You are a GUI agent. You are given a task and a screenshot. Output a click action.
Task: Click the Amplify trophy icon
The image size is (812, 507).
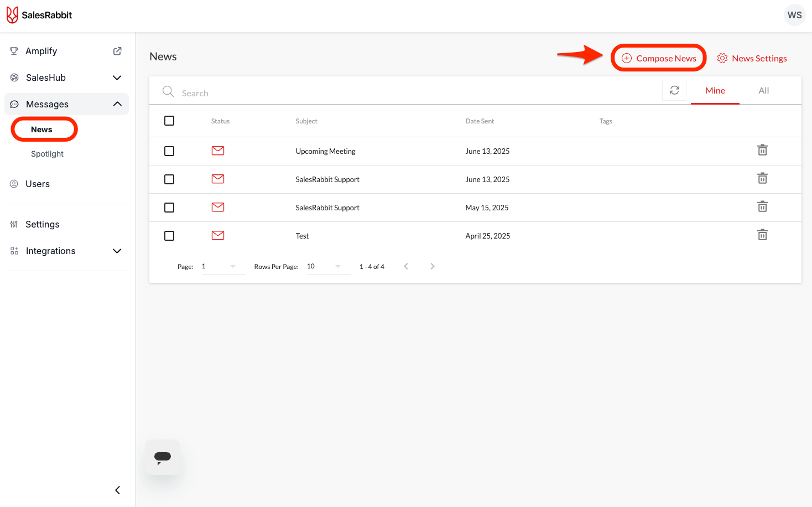(14, 51)
